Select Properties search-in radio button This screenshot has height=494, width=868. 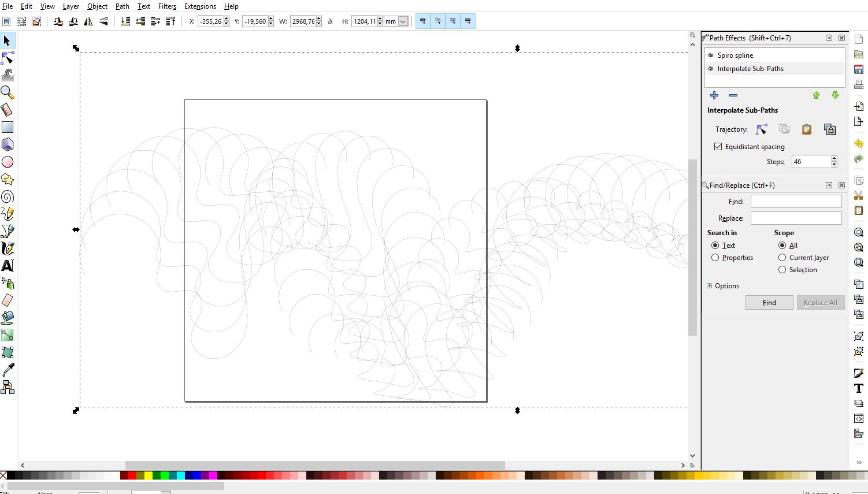[715, 258]
